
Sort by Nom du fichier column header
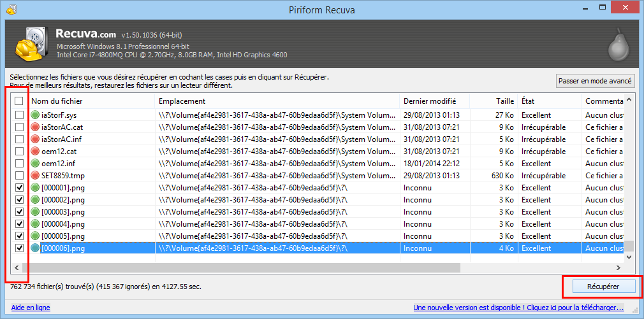point(91,101)
